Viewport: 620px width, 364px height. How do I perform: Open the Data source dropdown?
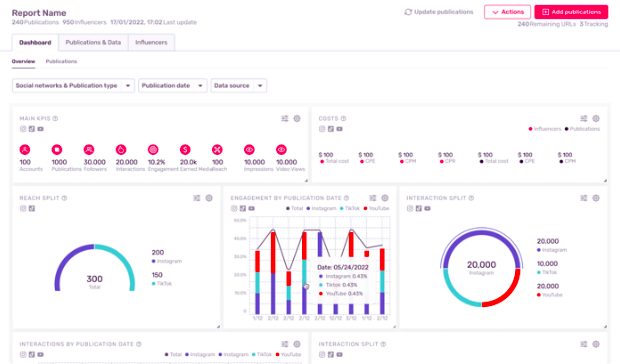pos(239,86)
